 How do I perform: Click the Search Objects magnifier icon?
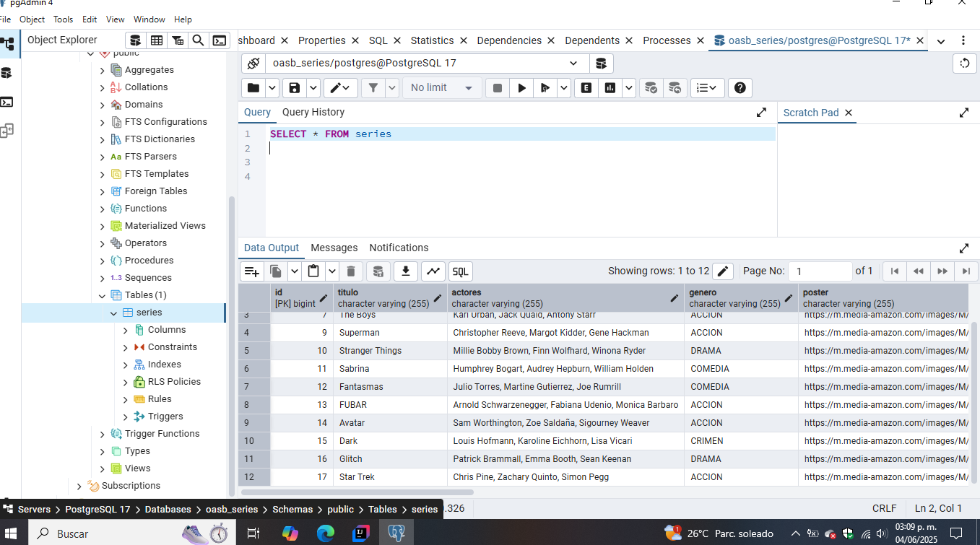[198, 40]
